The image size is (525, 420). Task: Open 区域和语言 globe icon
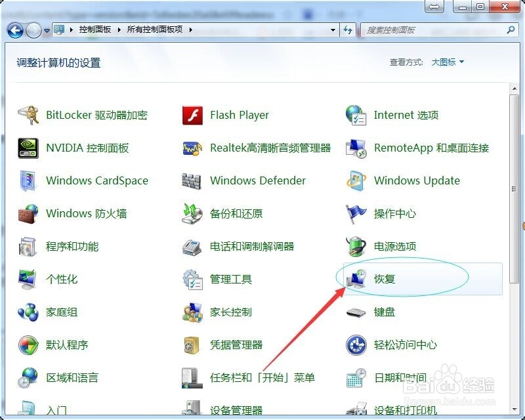point(28,378)
